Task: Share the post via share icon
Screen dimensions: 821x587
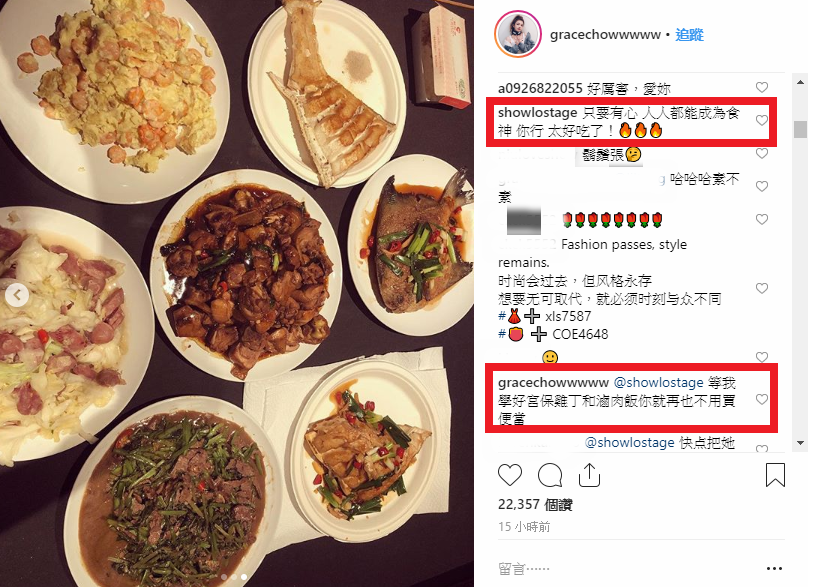Action: [x=589, y=475]
